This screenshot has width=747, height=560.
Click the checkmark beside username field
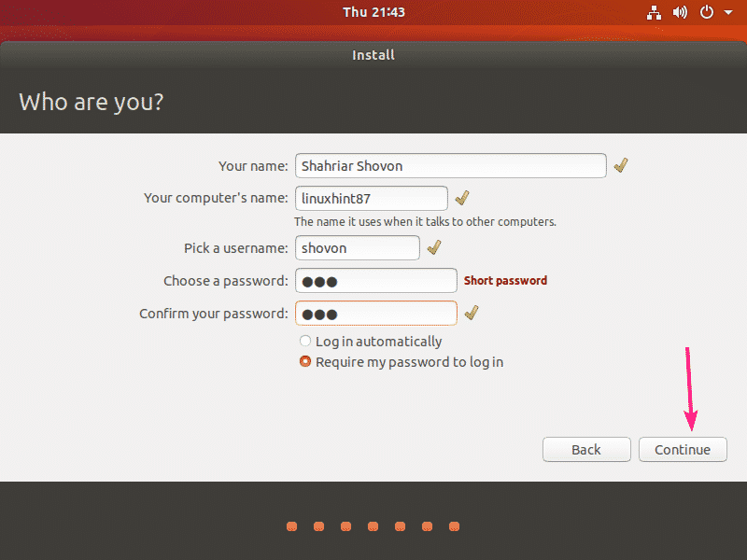coord(434,247)
